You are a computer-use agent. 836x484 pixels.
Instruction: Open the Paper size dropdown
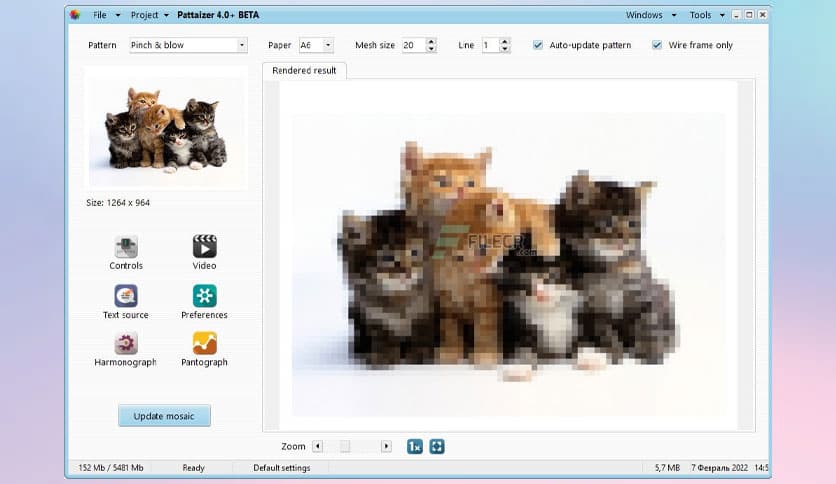[x=328, y=45]
